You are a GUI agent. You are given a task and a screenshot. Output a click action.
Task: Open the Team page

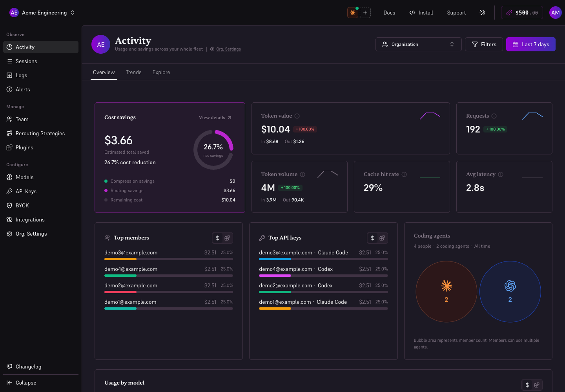(x=41, y=119)
